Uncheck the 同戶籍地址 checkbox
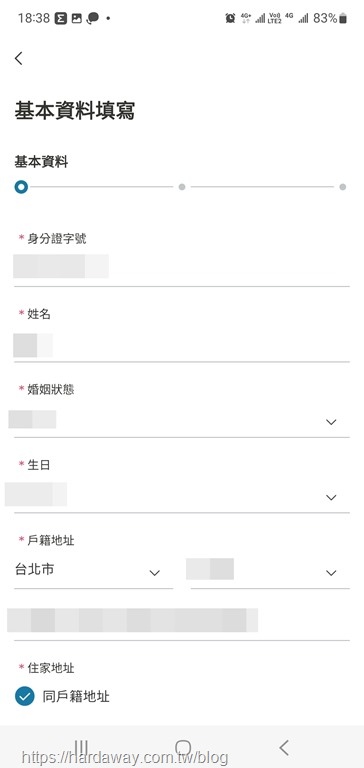364x768 pixels. tap(24, 696)
